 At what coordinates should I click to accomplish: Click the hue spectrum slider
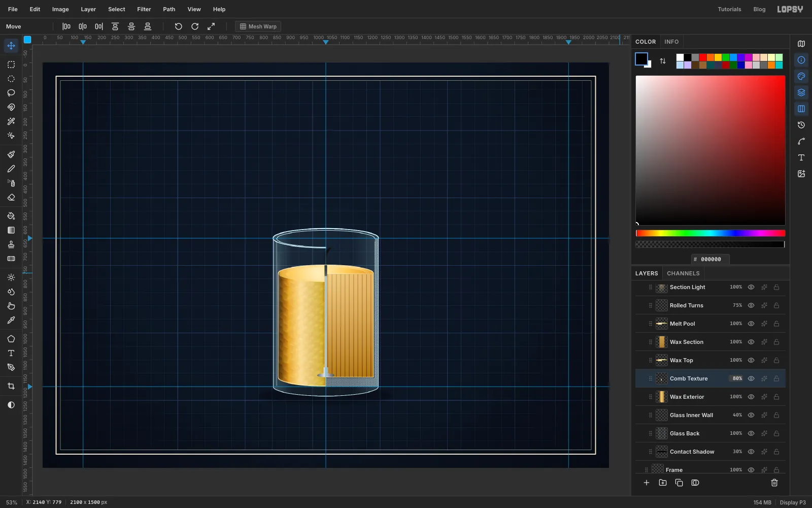pyautogui.click(x=710, y=233)
